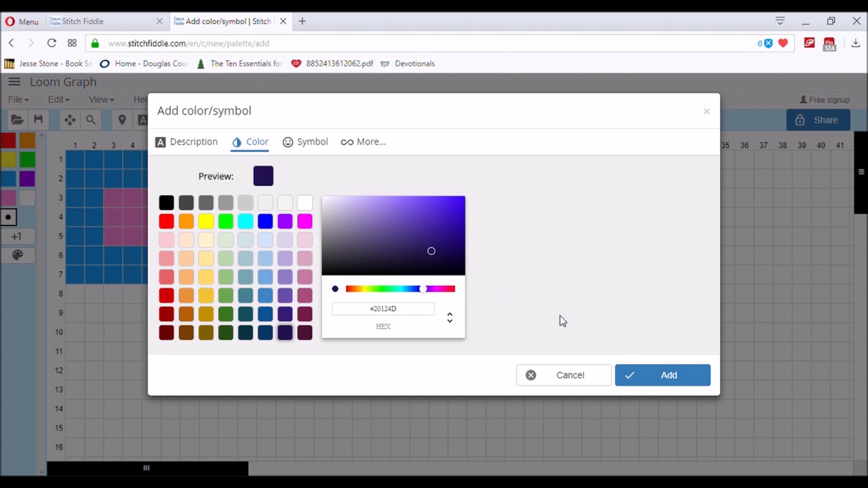Switch to the Stitch Fiddle browser tab
Screen dimensions: 868x488
coord(106,21)
